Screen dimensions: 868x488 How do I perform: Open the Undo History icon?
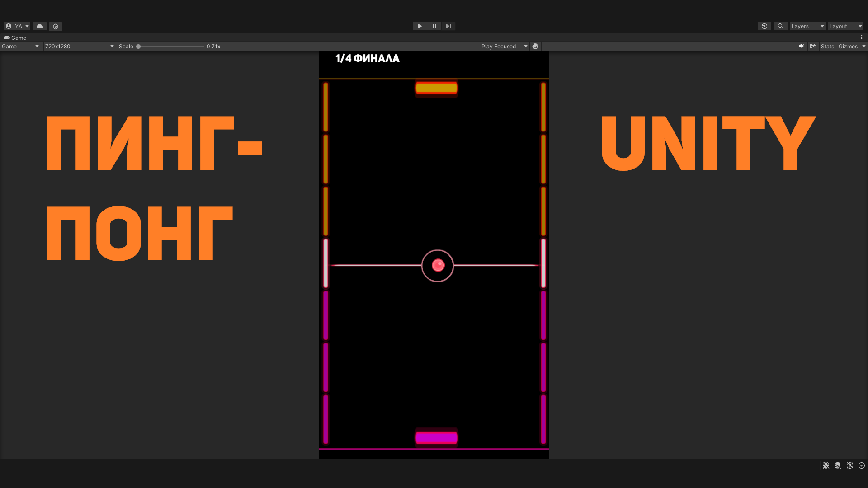[x=764, y=27]
